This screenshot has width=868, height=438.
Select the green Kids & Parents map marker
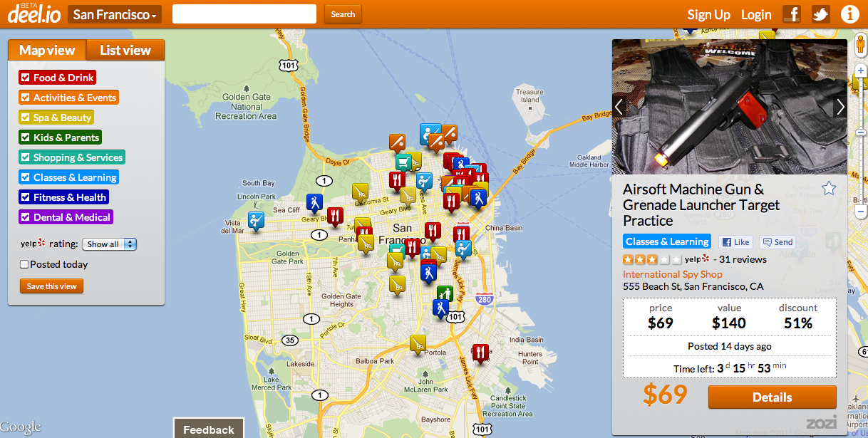pos(445,293)
